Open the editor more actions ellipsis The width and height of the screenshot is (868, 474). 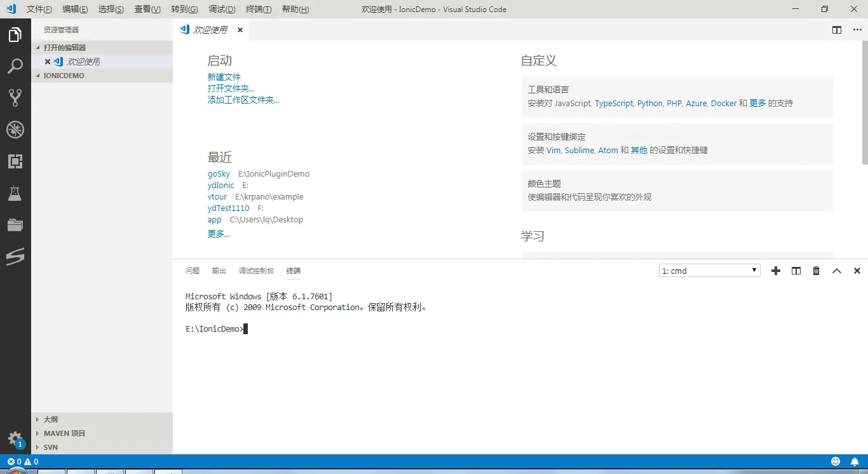click(x=856, y=30)
